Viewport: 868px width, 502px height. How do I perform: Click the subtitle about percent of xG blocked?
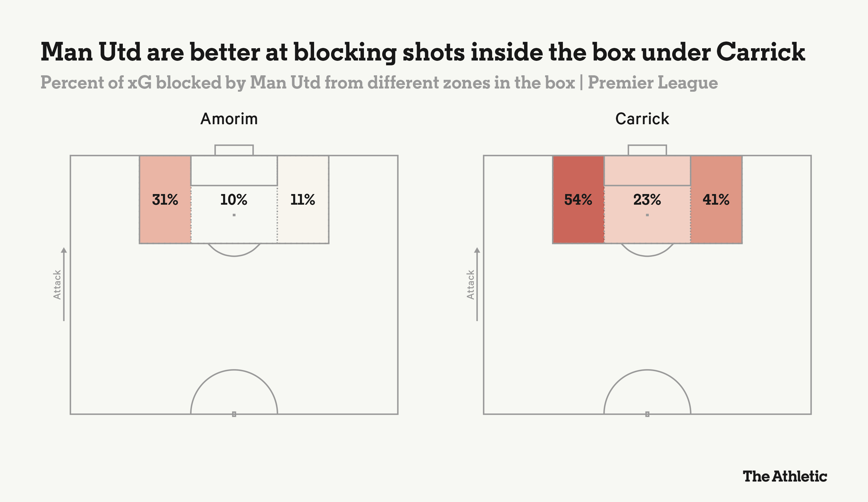(x=379, y=83)
